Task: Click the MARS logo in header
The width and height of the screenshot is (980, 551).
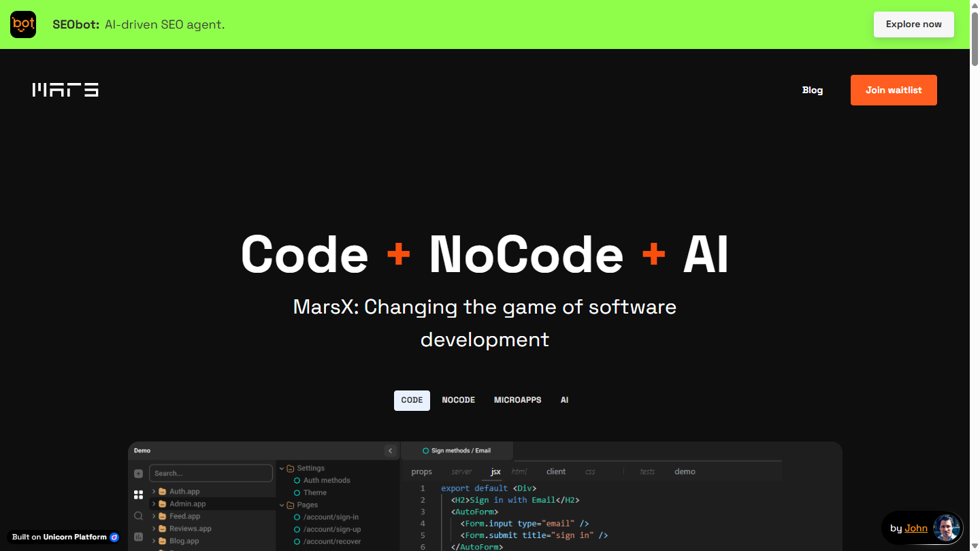Action: tap(65, 90)
